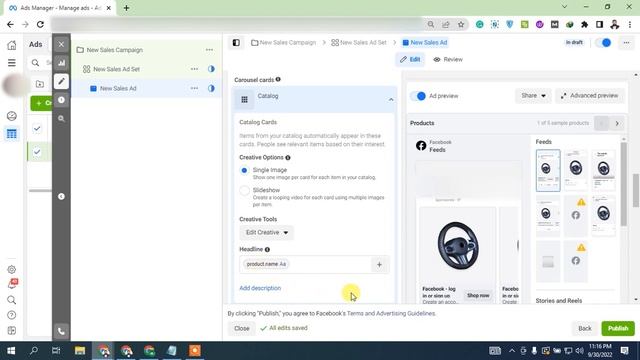Select New Sales Ad in tree
The image size is (640, 360).
coord(118,88)
